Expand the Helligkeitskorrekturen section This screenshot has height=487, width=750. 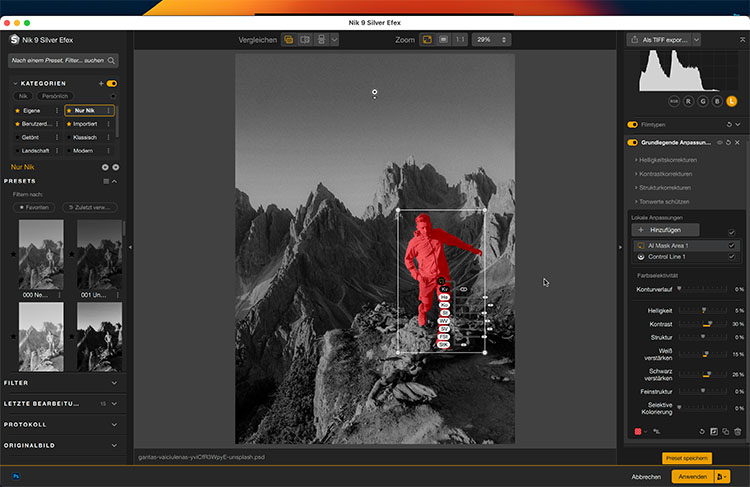tap(667, 160)
